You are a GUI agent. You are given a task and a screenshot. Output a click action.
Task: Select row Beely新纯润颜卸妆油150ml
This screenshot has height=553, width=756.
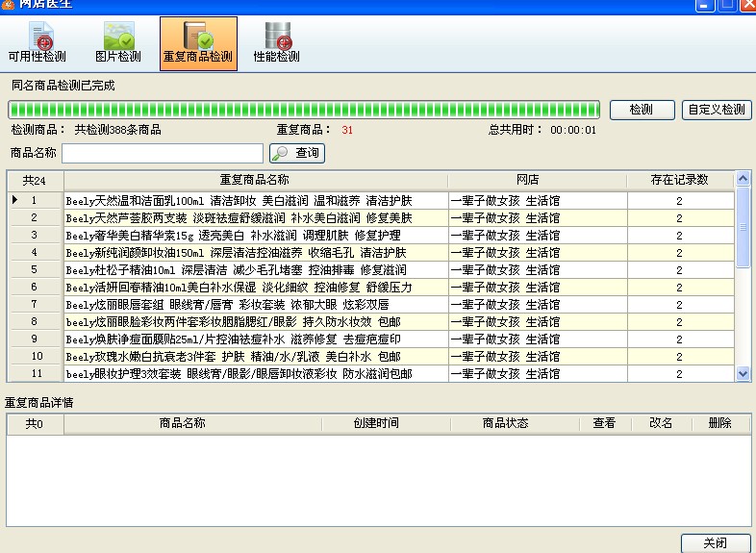point(370,253)
